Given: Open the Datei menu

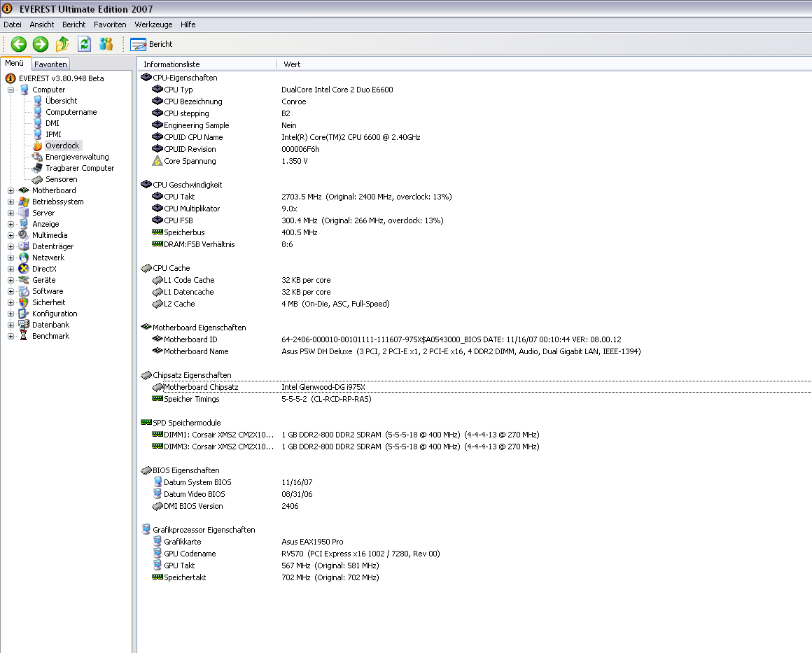Looking at the screenshot, I should tap(13, 24).
